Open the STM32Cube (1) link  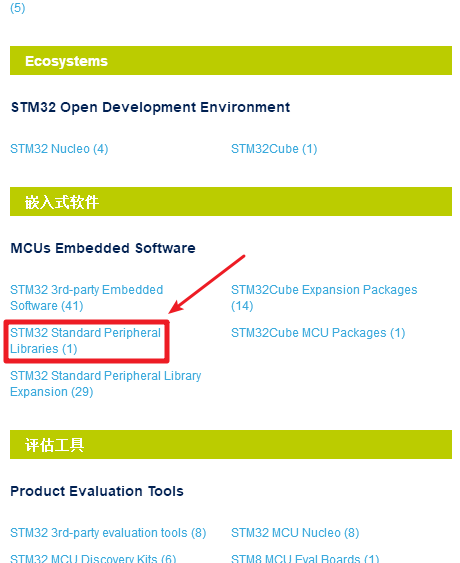point(274,149)
